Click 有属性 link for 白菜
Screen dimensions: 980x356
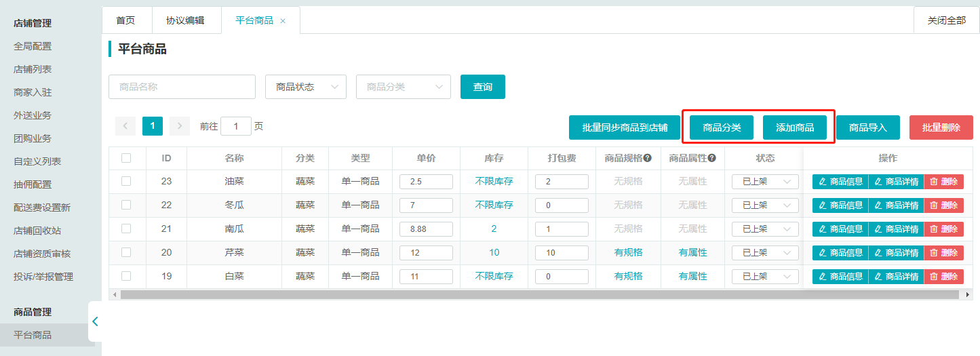coord(692,276)
